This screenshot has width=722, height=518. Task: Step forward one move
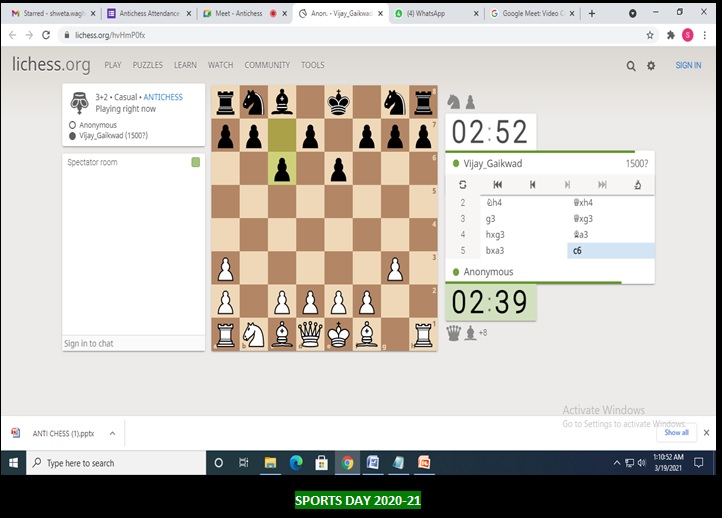(567, 185)
